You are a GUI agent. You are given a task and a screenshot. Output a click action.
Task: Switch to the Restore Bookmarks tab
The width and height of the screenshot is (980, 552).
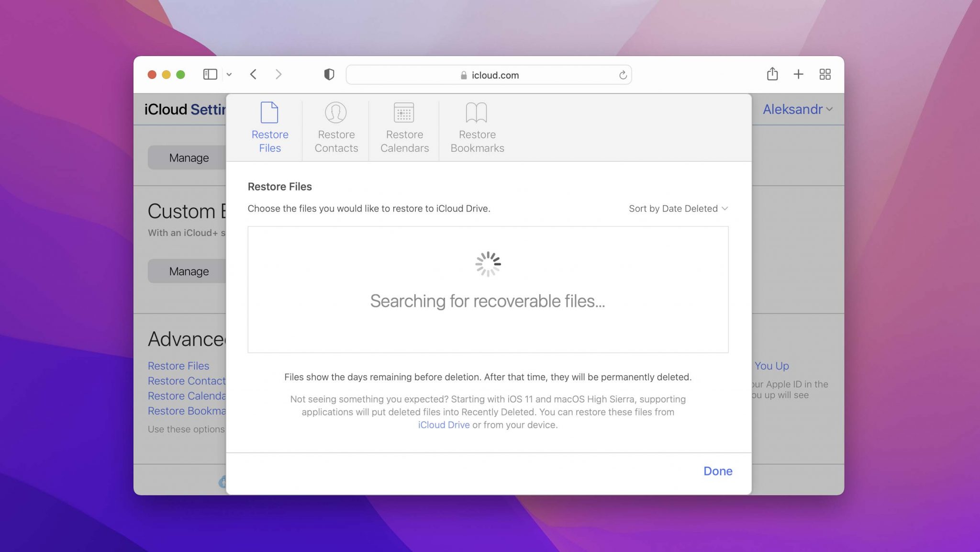point(477,127)
